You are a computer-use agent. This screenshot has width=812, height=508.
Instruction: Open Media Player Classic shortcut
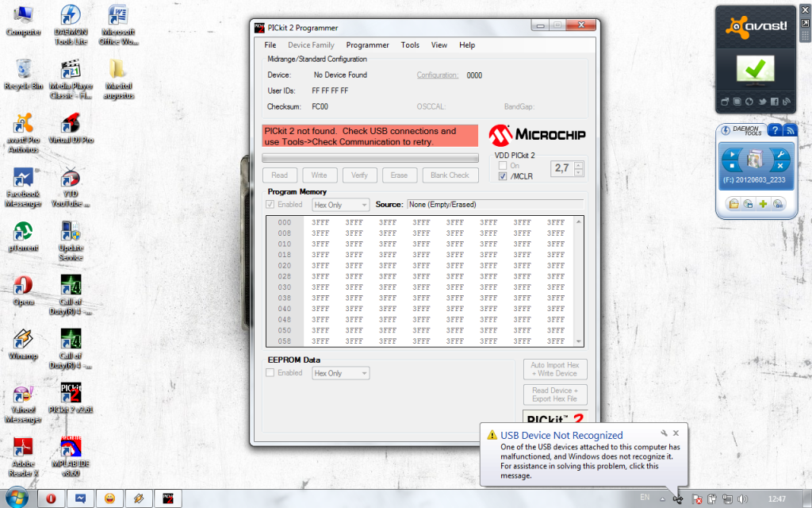click(71, 79)
